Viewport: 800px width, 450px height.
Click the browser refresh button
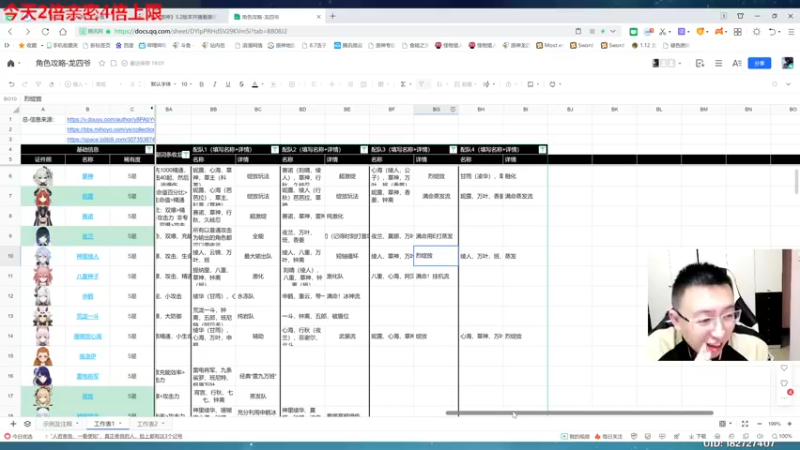45,32
